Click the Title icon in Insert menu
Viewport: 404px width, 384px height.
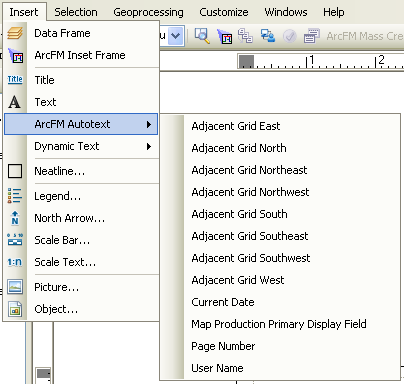15,79
